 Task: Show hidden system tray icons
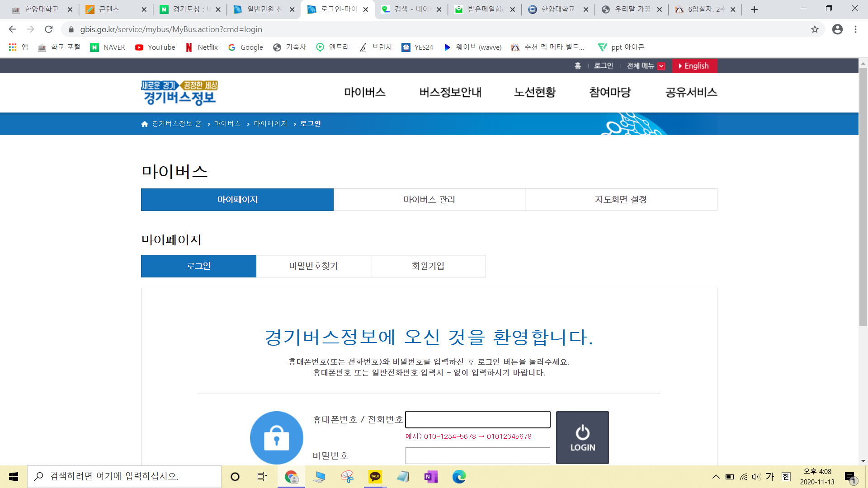coord(716,477)
